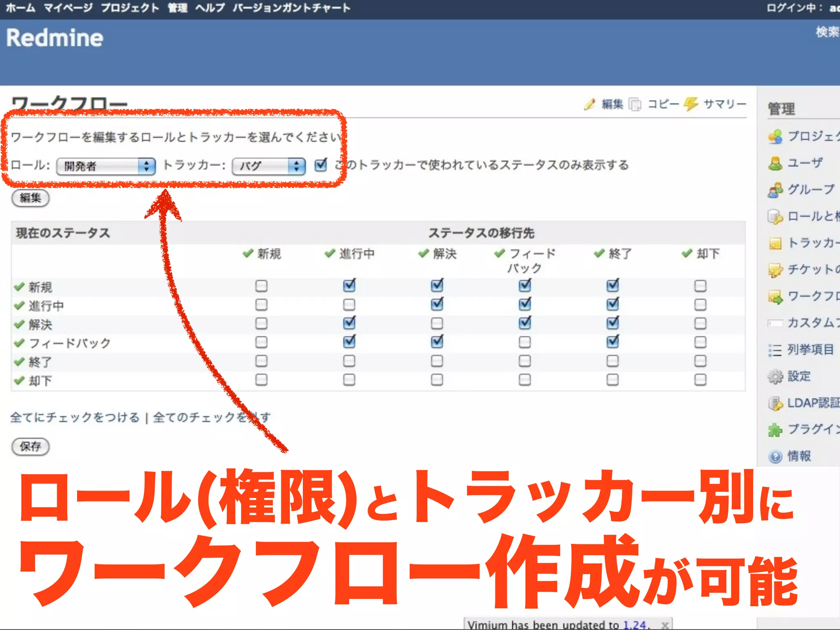Click the プロジェクト sidebar icon
The image size is (840, 630).
(x=775, y=137)
